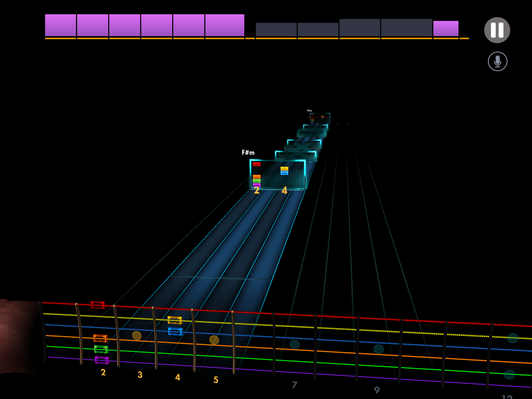Hit the purple note gem on lowest string
532x399 pixels.
click(x=102, y=360)
